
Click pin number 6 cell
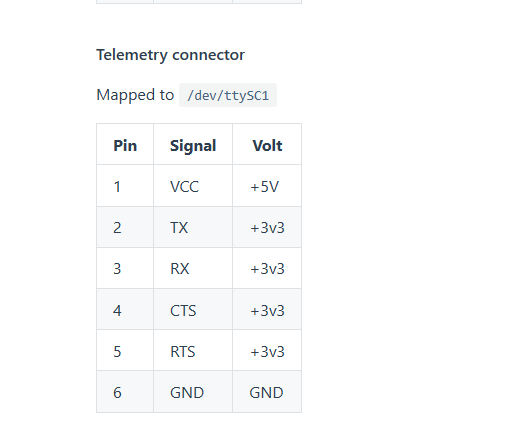[125, 392]
